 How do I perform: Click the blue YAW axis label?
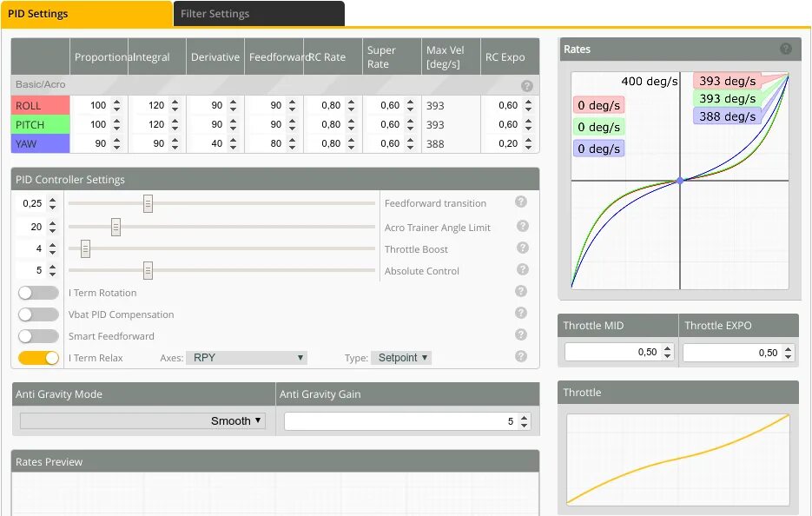pos(41,144)
